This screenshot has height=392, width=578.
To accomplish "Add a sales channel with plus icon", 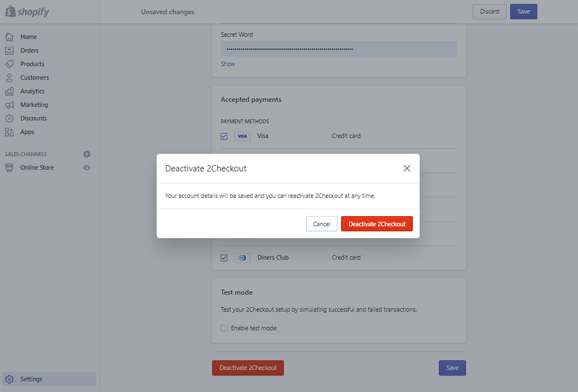I will [x=87, y=154].
